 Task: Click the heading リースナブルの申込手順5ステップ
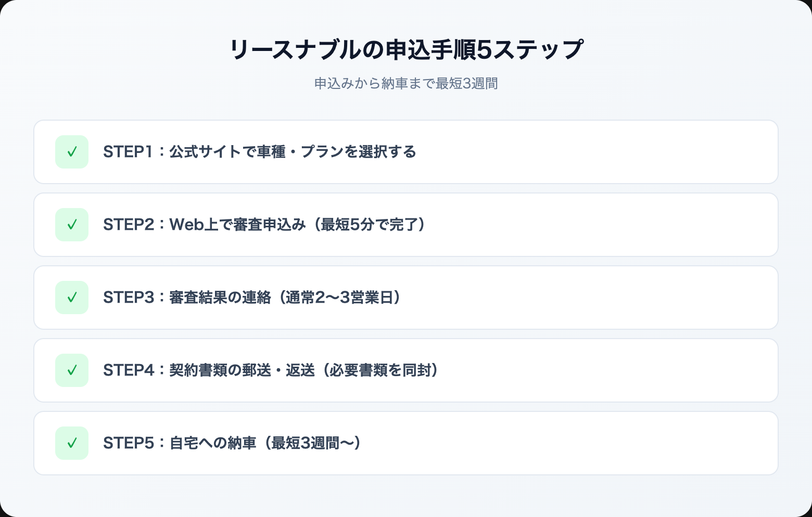406,50
